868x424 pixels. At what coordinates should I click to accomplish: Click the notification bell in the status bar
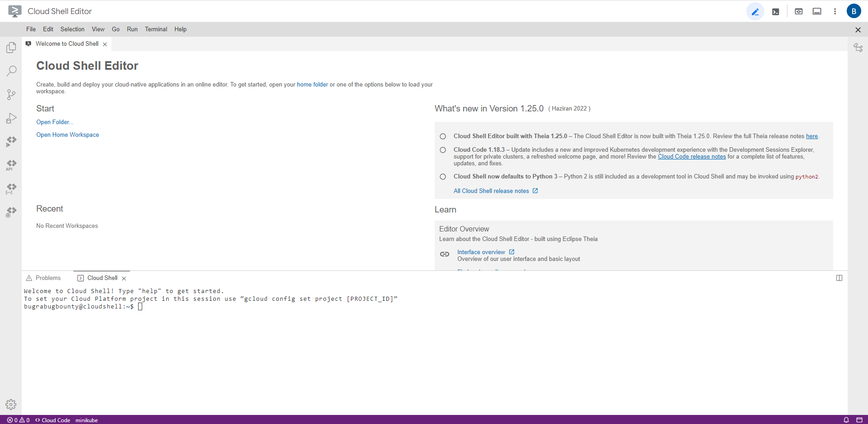click(846, 420)
